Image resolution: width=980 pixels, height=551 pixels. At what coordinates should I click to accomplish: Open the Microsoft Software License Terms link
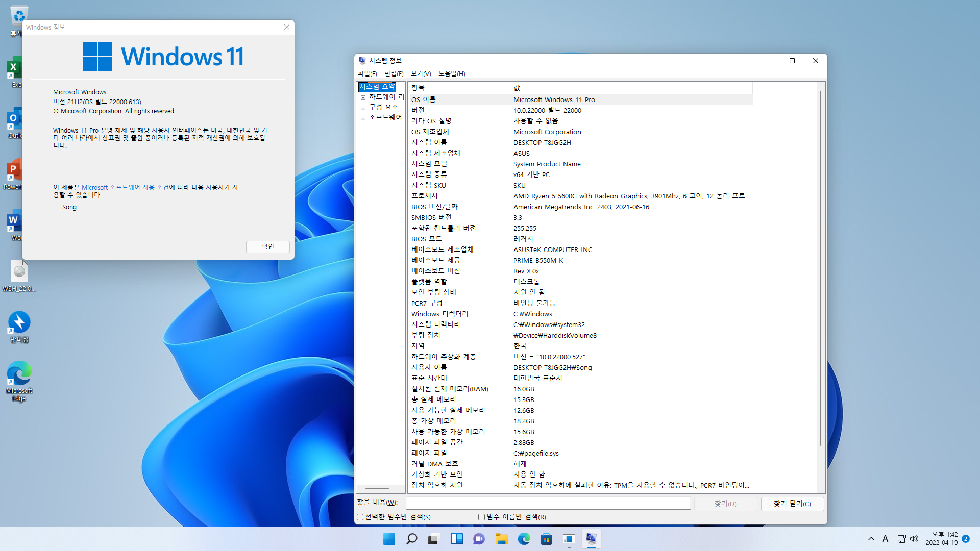125,187
